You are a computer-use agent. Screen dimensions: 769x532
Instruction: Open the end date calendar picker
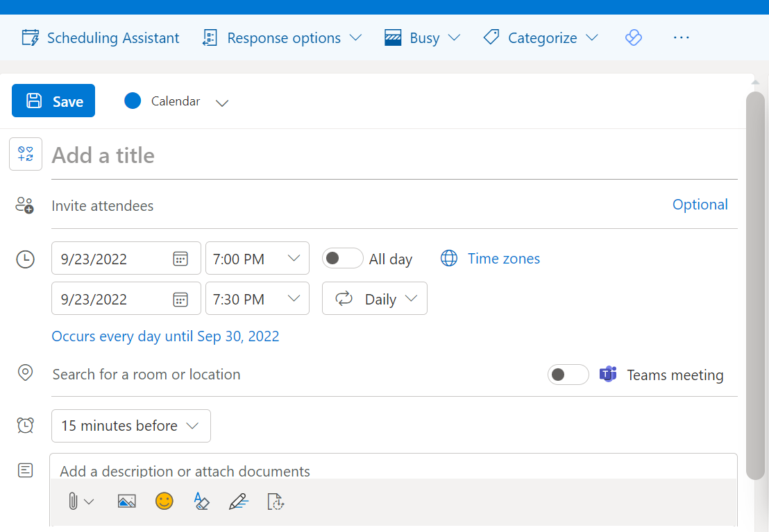coord(181,298)
